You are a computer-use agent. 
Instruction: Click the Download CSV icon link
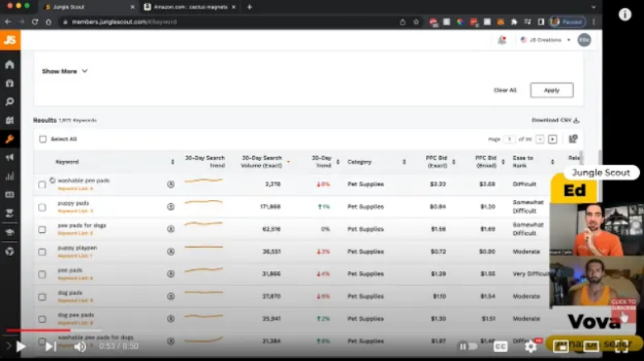(556, 120)
